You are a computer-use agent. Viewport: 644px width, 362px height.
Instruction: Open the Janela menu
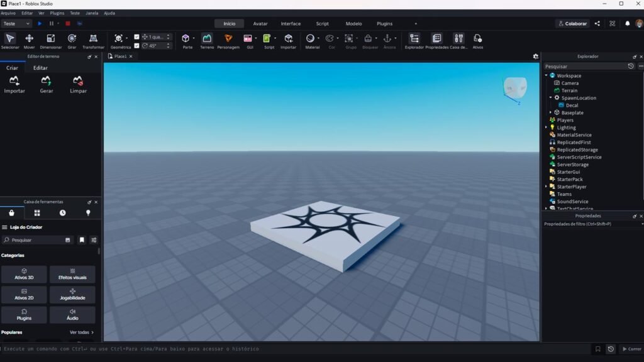(92, 13)
